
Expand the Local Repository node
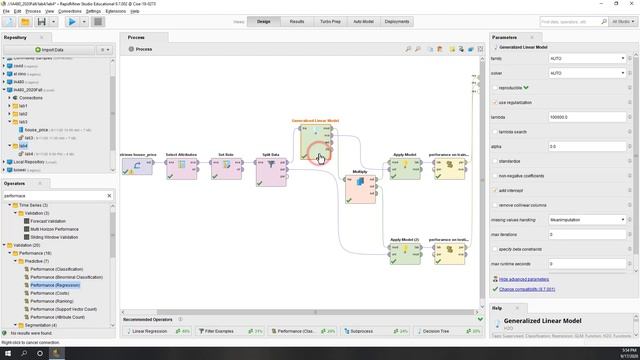coord(4,162)
